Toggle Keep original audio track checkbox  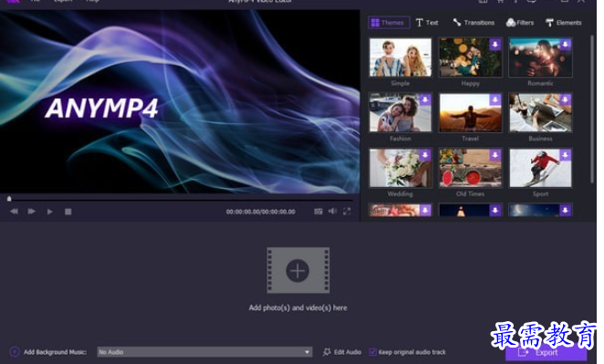[372, 351]
